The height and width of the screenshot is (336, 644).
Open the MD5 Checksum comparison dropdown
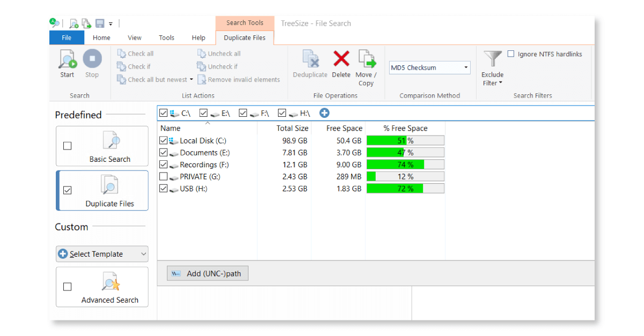pyautogui.click(x=465, y=68)
